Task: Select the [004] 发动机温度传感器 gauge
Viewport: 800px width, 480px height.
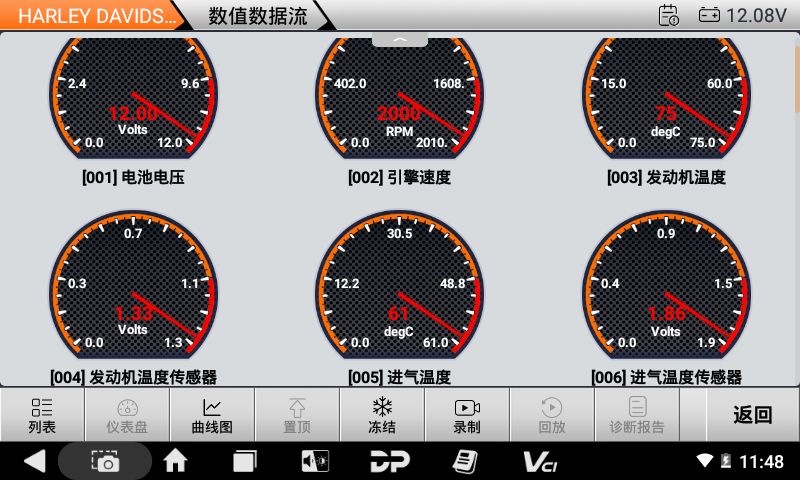Action: [x=133, y=286]
